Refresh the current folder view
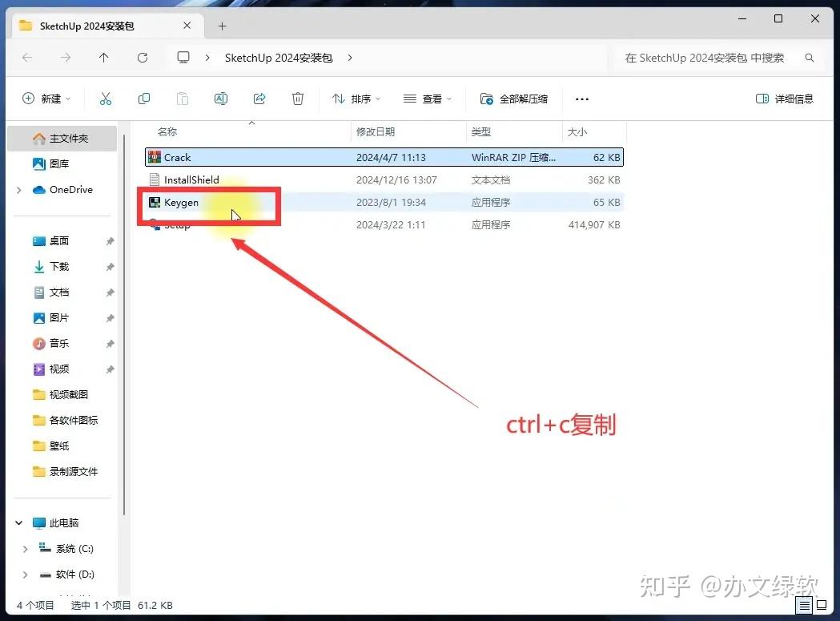 point(143,58)
